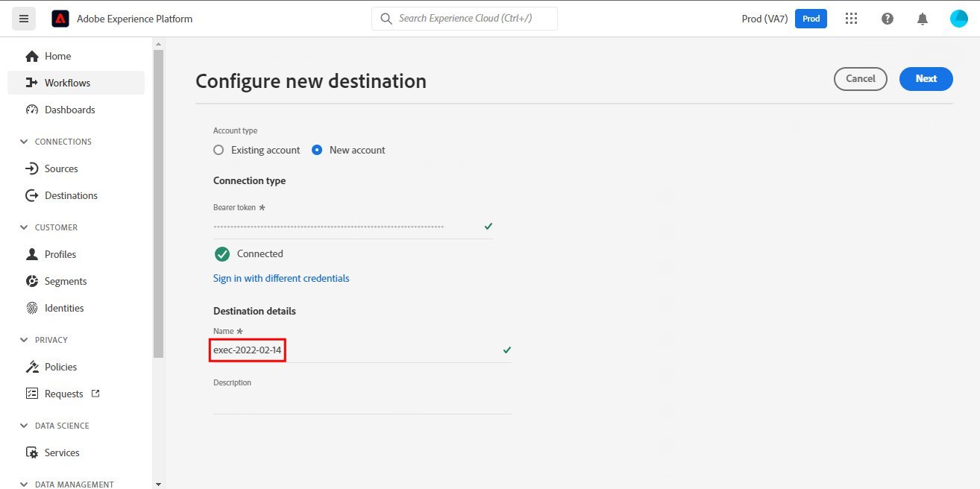The width and height of the screenshot is (980, 489).
Task: Click the Cancel button
Action: [860, 78]
